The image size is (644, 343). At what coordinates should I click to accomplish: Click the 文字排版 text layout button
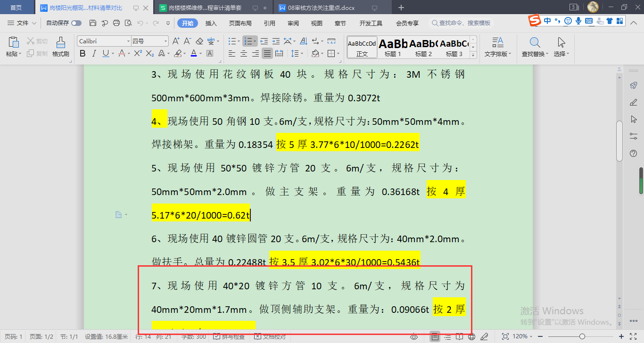click(x=498, y=47)
